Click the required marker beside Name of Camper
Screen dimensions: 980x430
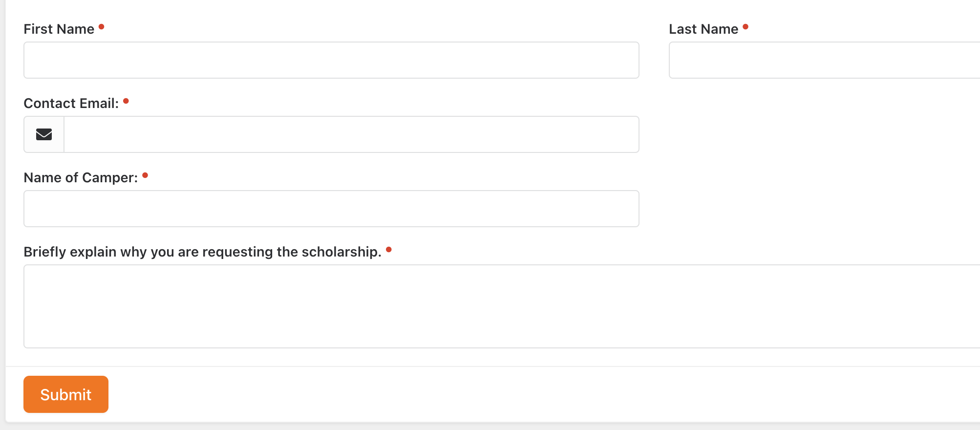coord(145,175)
